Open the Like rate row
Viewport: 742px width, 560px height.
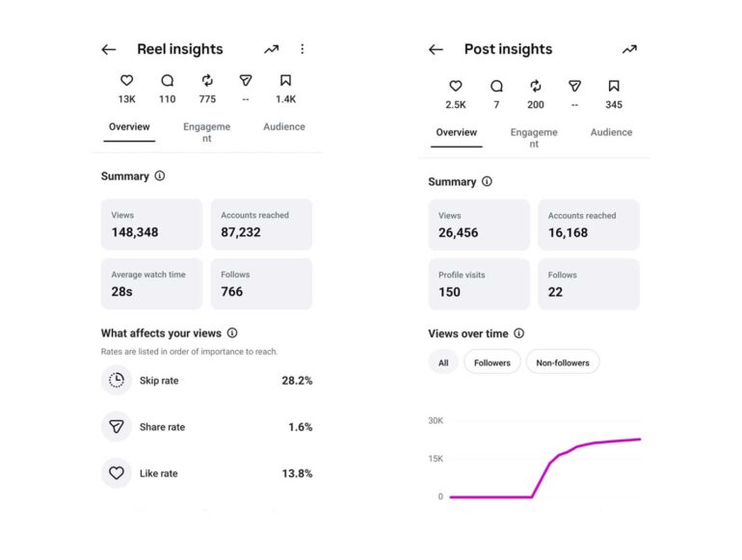coord(207,473)
